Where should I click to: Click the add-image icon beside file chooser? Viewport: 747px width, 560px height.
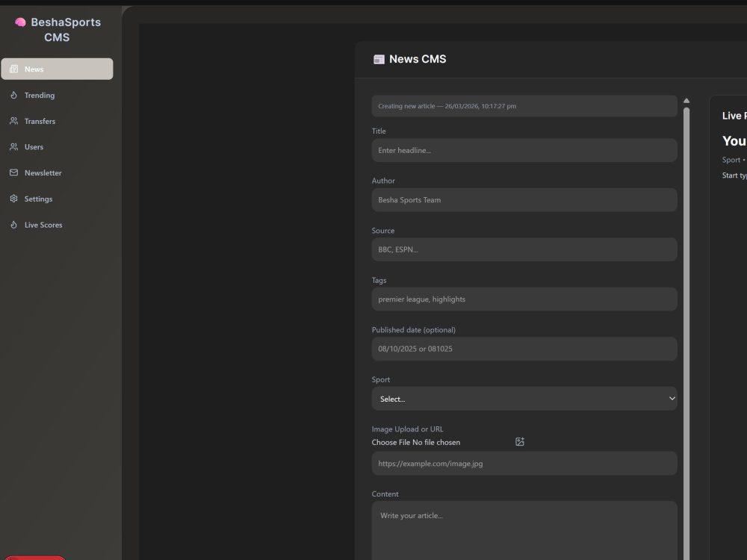coord(520,442)
